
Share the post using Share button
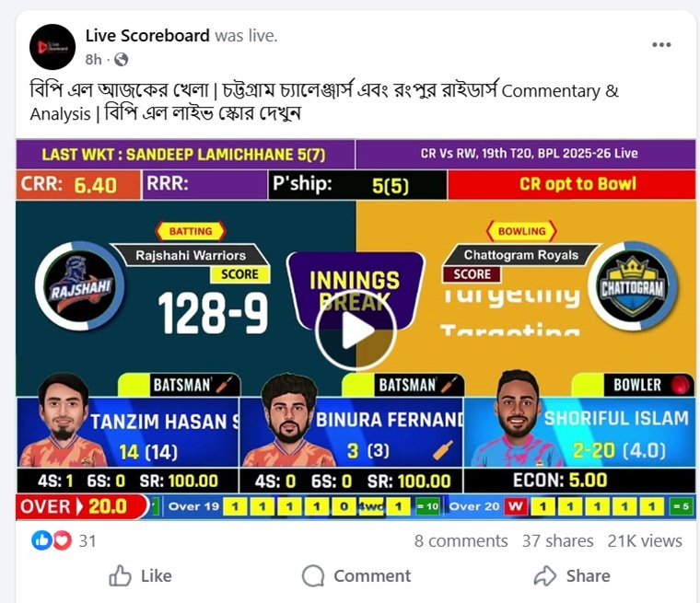pos(572,575)
